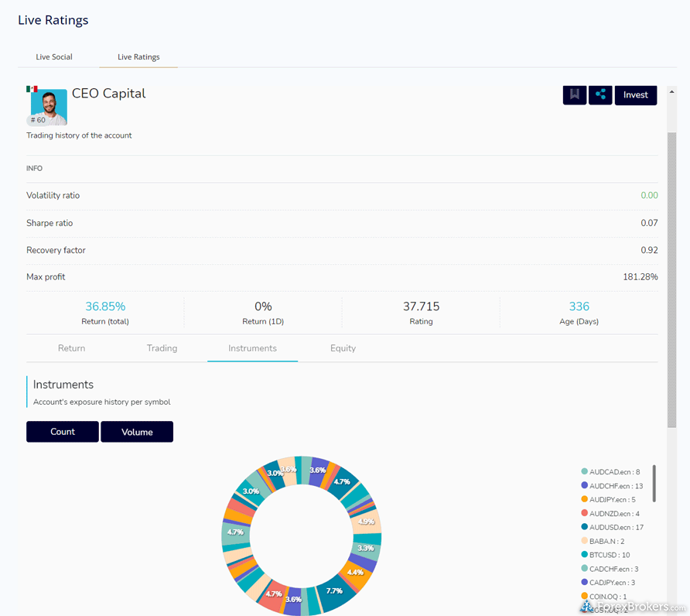
Task: Click the 0% Return (1D) value
Action: pyautogui.click(x=263, y=306)
